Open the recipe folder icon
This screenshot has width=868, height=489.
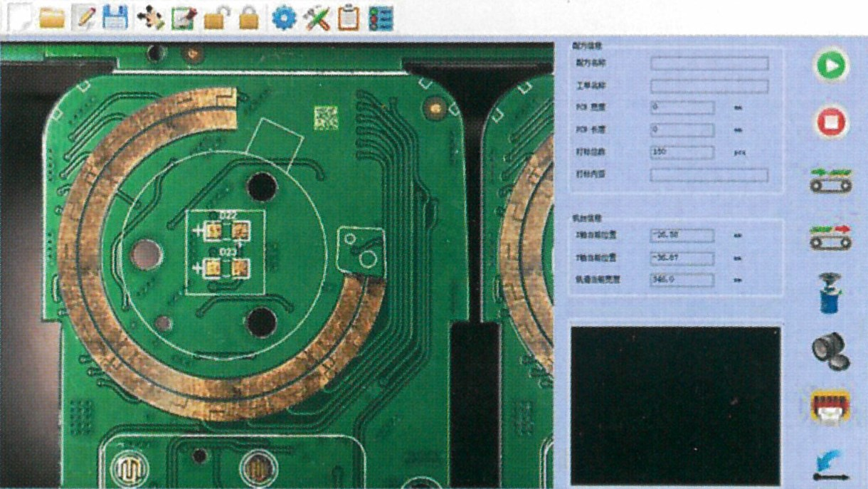click(52, 18)
